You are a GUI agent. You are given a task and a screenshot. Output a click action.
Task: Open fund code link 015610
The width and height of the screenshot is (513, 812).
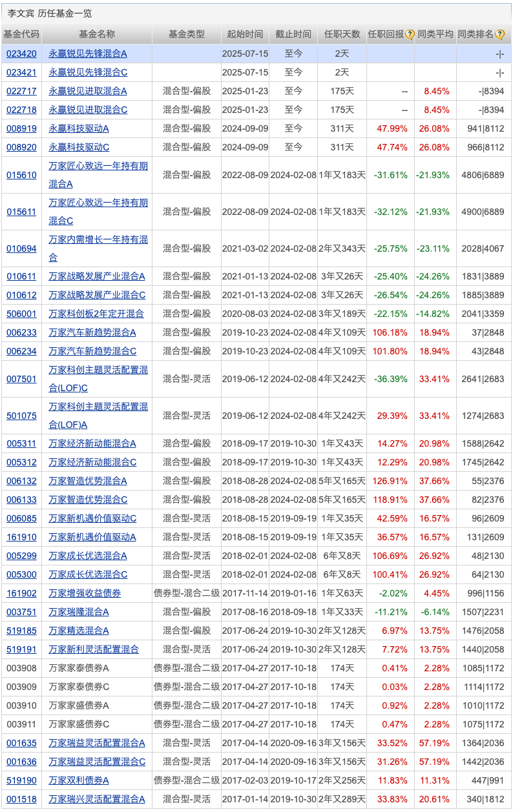pyautogui.click(x=21, y=175)
